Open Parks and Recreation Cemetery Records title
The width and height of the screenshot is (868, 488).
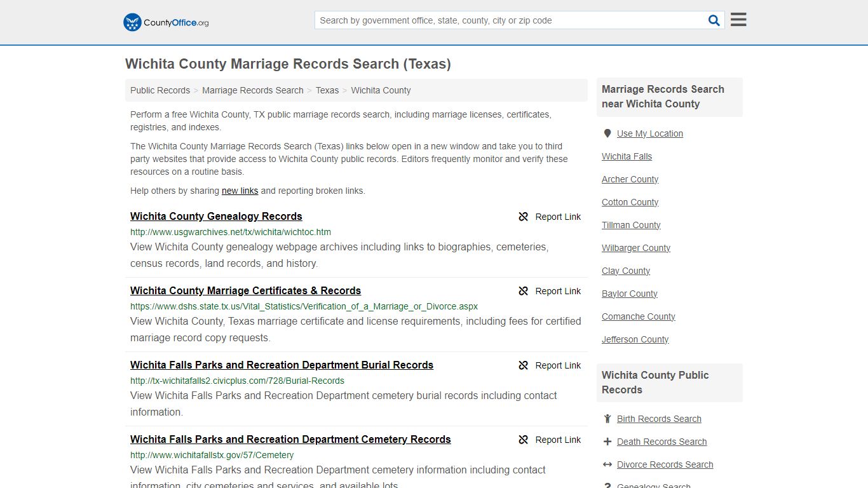(x=290, y=439)
